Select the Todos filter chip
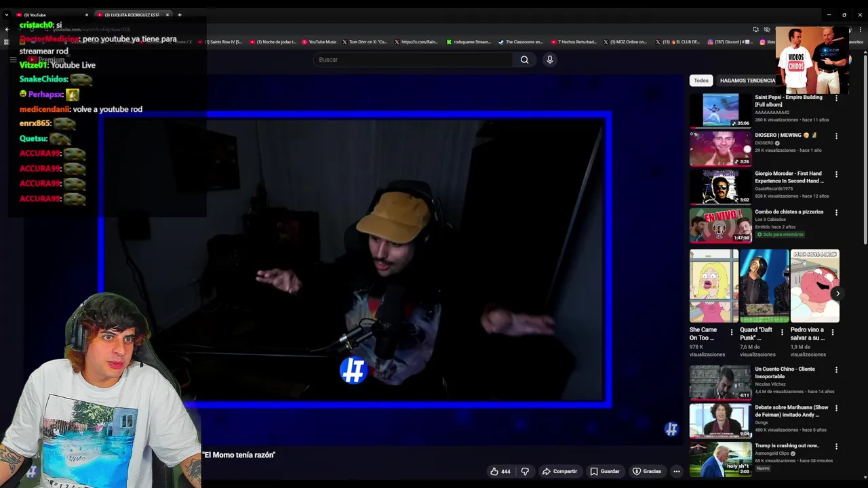Image resolution: width=868 pixels, height=488 pixels. [701, 81]
